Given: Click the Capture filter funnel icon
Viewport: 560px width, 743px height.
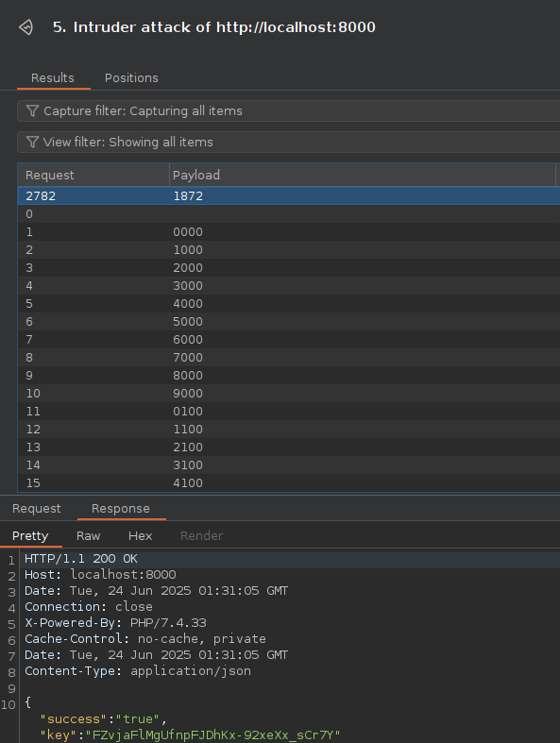Looking at the screenshot, I should [x=32, y=110].
